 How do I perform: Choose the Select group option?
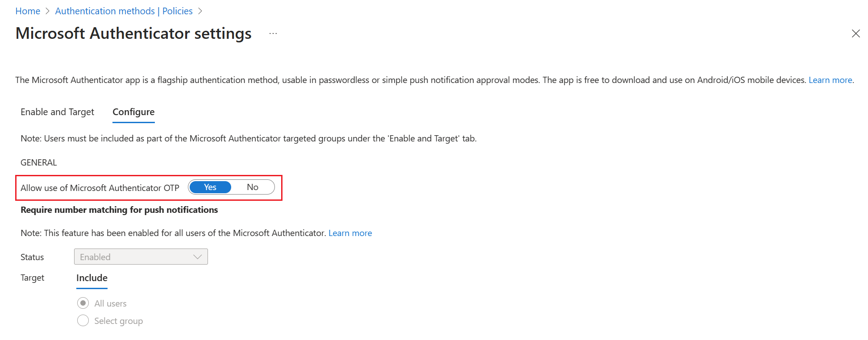pos(83,320)
